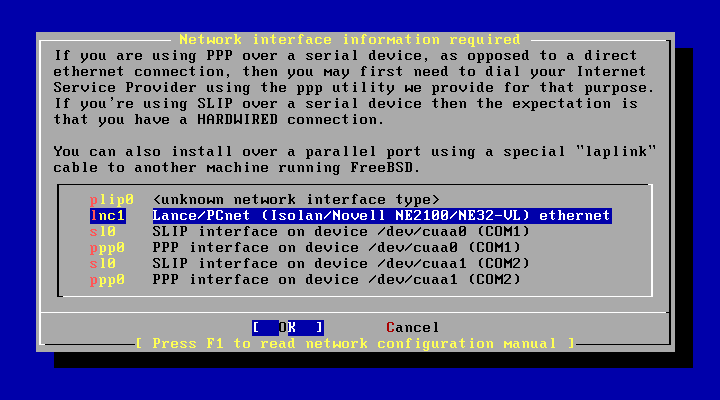Select the ppp0 tag on the COM2 row
The width and height of the screenshot is (720, 400).
click(107, 280)
